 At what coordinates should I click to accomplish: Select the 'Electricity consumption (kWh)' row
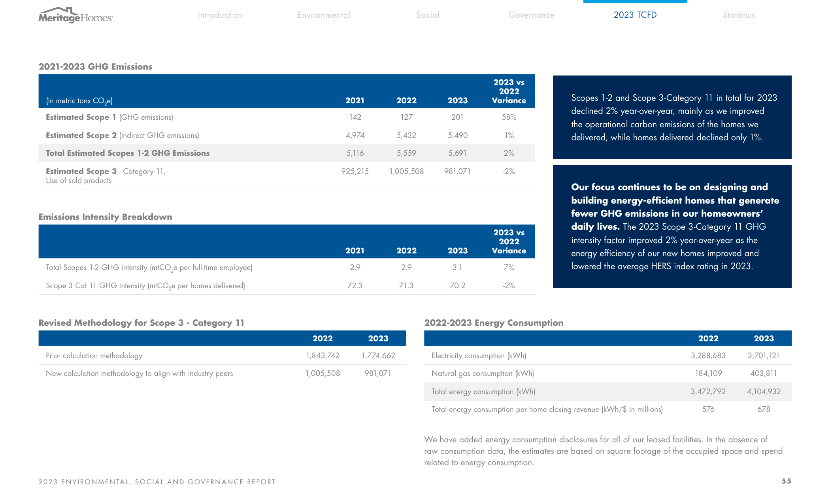608,355
